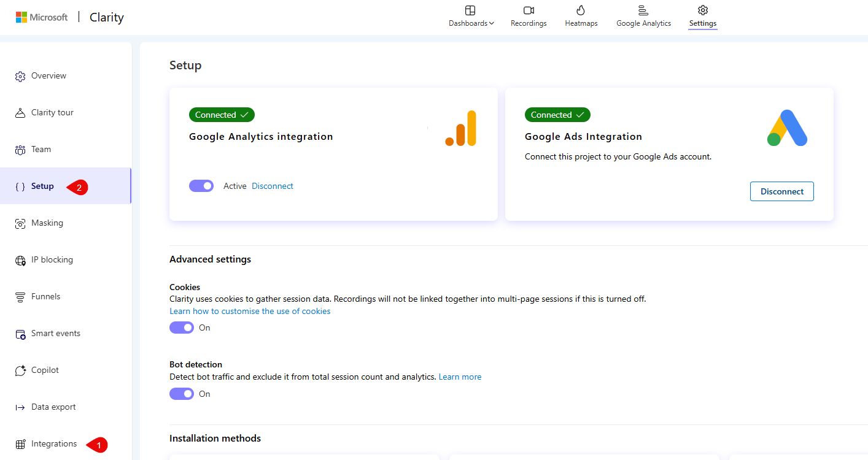Click the Setup curly braces icon
The width and height of the screenshot is (868, 460).
pos(20,186)
